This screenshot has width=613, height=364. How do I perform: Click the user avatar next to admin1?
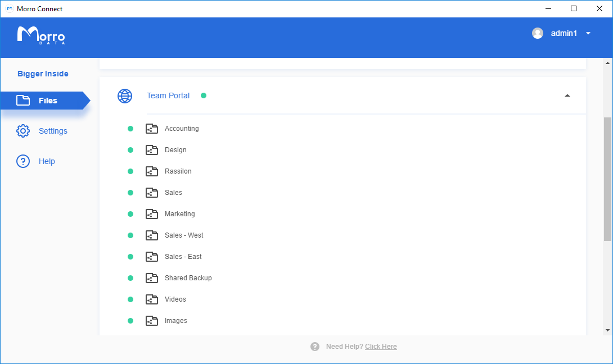tap(538, 33)
